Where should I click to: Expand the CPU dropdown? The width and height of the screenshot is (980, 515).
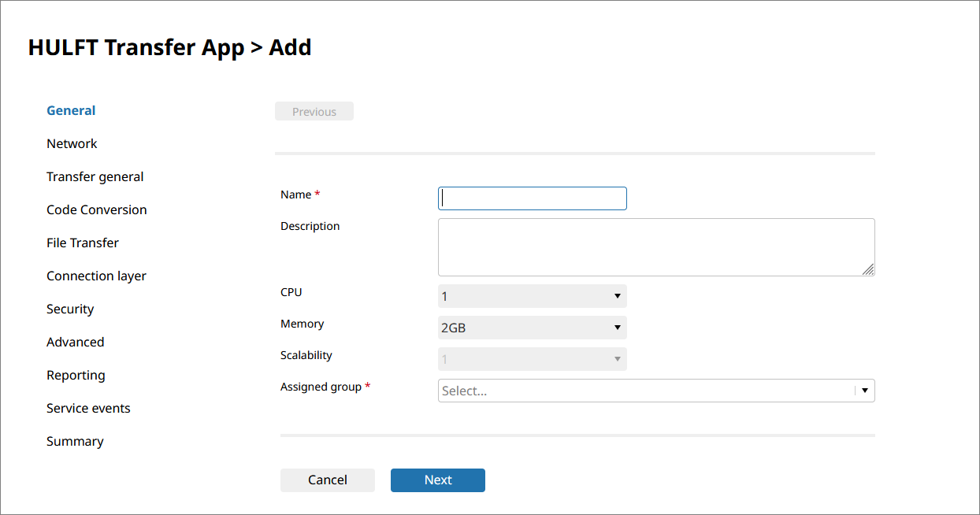(532, 296)
